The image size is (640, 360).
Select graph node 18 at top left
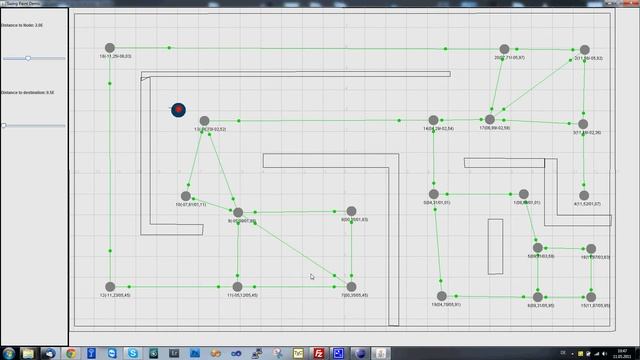coord(110,48)
